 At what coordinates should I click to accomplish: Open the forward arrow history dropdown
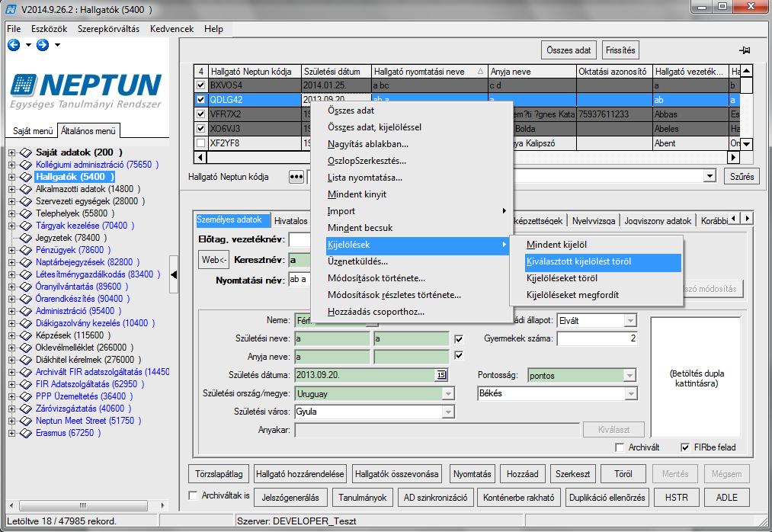click(57, 45)
